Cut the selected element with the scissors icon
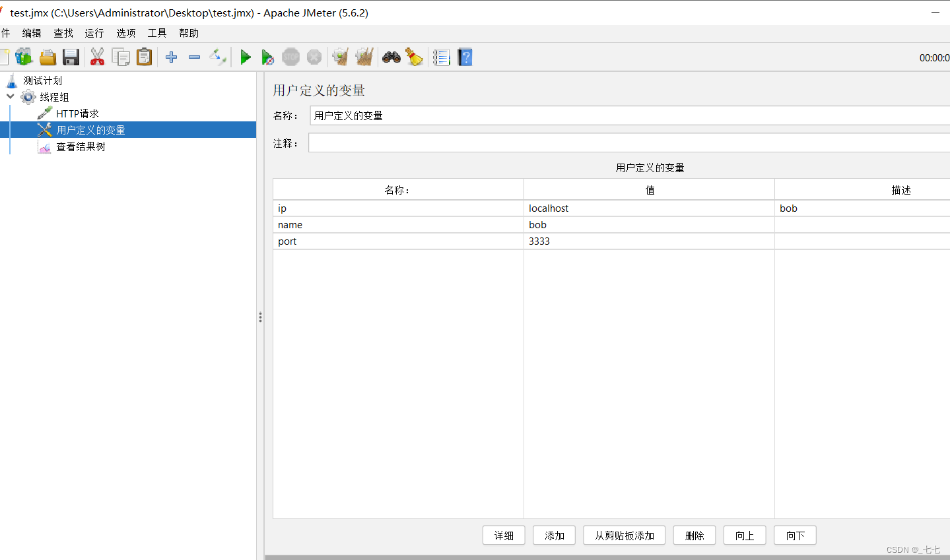 98,57
